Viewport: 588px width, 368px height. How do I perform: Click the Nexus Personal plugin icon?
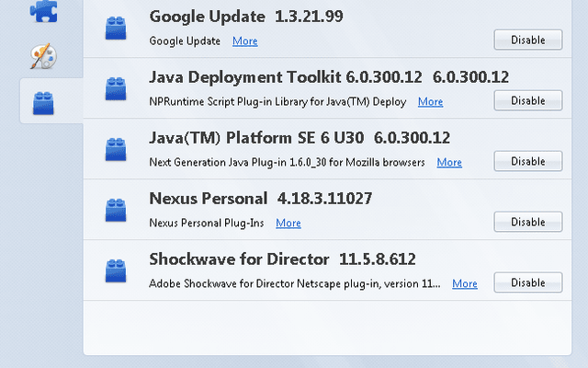point(116,210)
